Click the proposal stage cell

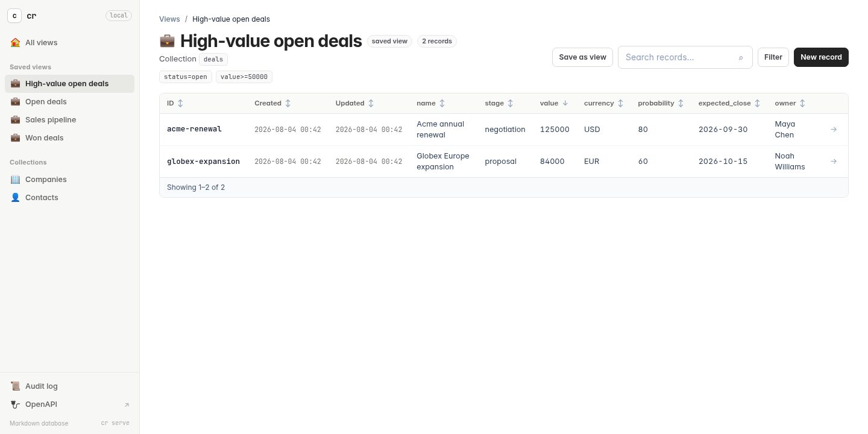pos(500,162)
